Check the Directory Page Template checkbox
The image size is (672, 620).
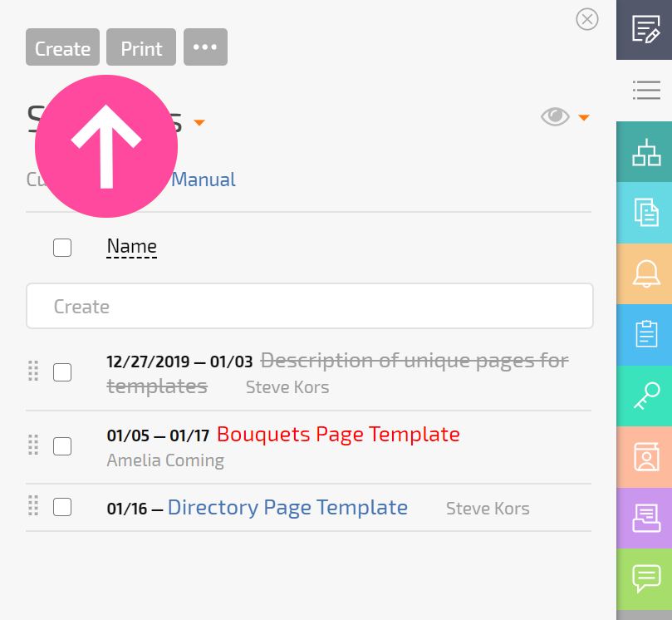62,507
